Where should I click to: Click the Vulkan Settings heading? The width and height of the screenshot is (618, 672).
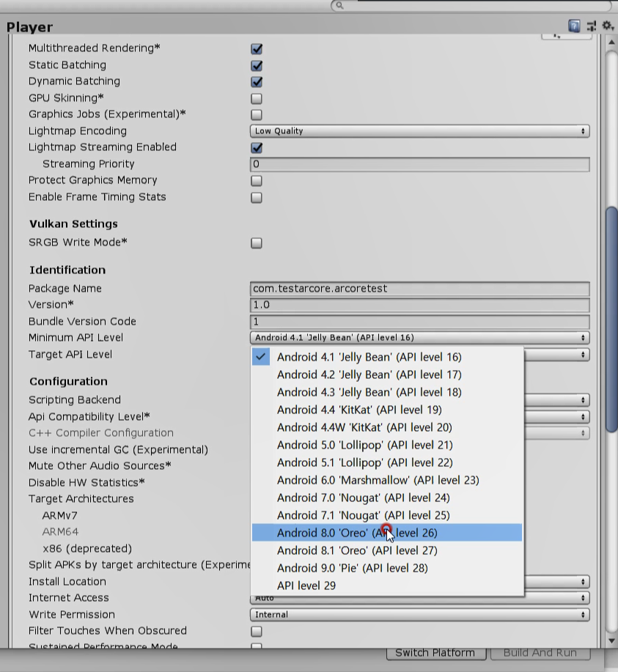pyautogui.click(x=73, y=224)
